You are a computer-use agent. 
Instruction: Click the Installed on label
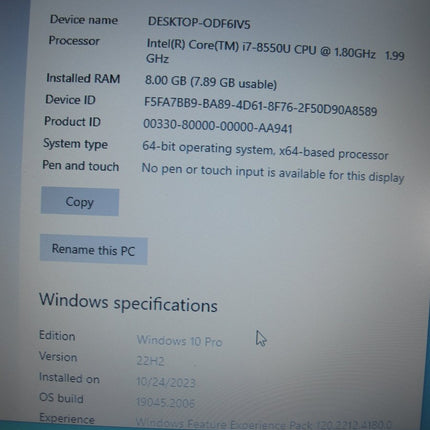coord(69,378)
